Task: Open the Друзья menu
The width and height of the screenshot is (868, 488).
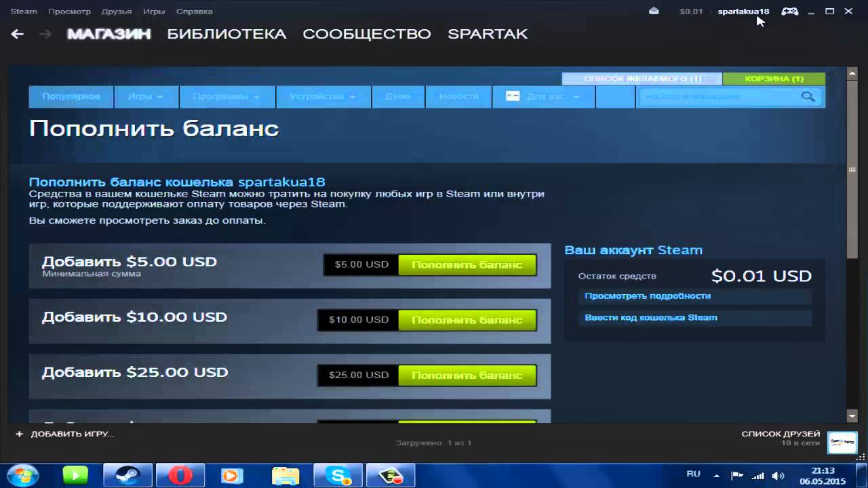Action: pyautogui.click(x=117, y=12)
